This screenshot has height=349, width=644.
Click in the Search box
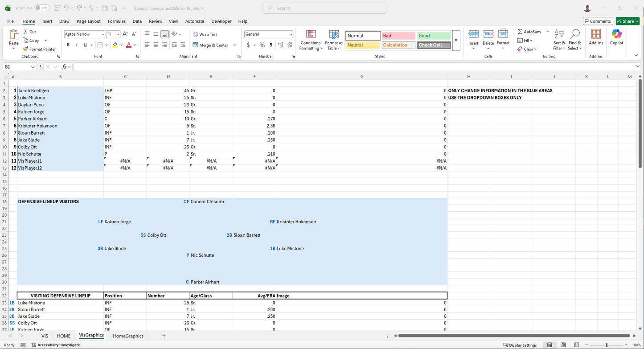[324, 8]
